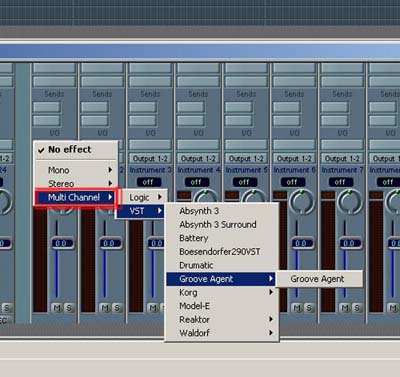Toggle the off button on Instrument 7
Viewport: 400px width, 377px height.
click(x=341, y=182)
